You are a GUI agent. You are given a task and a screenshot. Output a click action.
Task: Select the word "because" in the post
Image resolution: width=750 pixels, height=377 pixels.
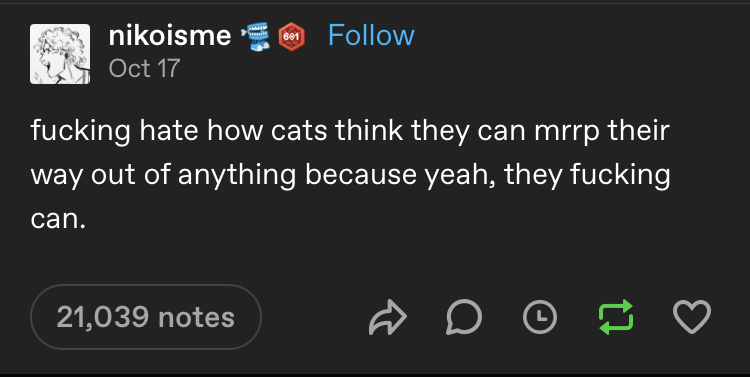click(x=361, y=175)
